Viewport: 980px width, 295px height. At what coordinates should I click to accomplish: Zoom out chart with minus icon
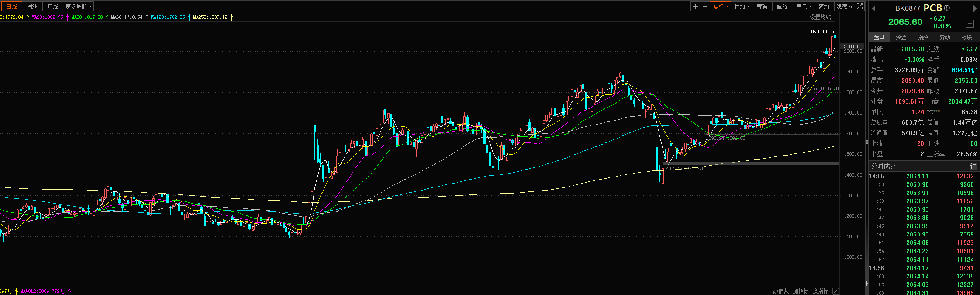point(704,7)
